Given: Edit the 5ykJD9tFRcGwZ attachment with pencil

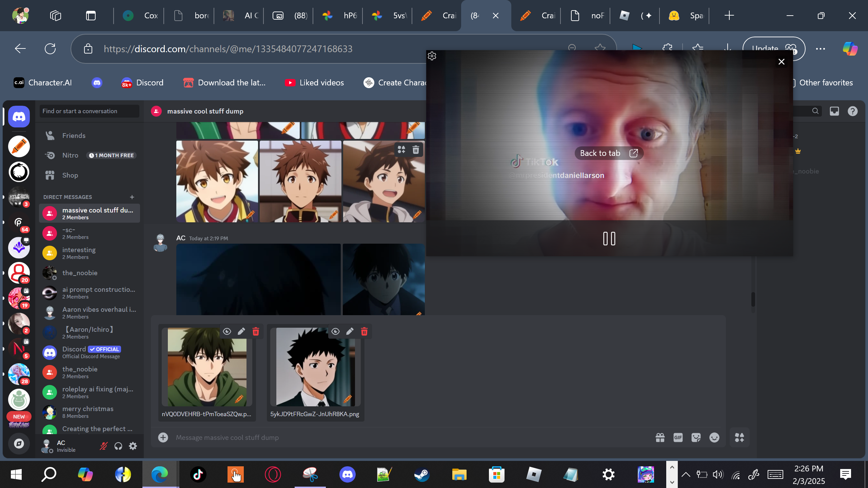Looking at the screenshot, I should pos(350,331).
